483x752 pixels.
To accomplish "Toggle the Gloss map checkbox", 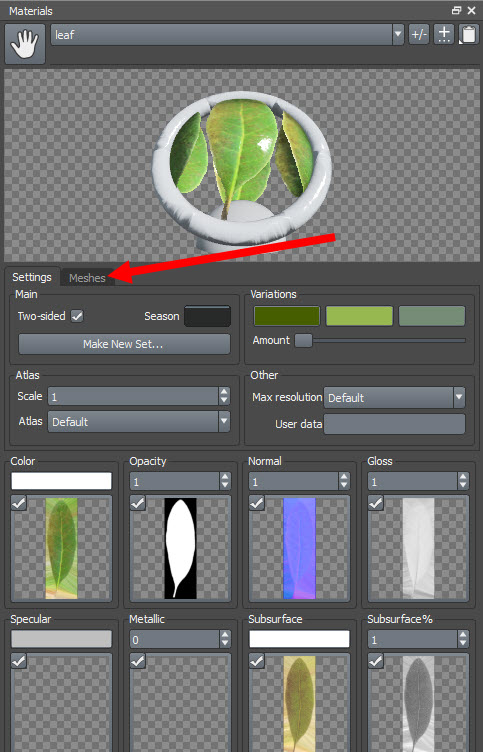I will tap(376, 503).
